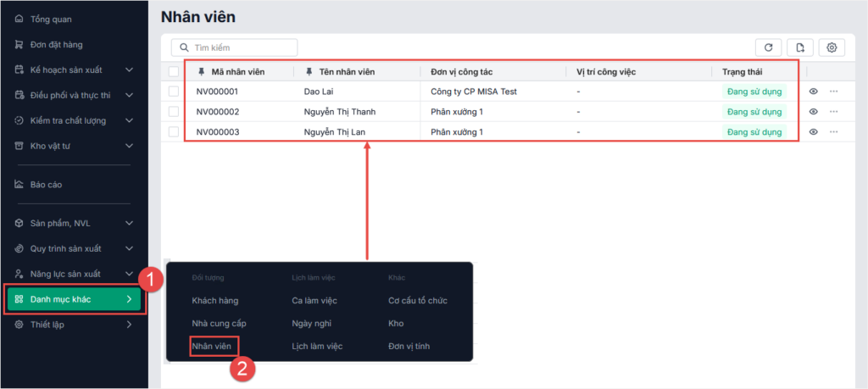Image resolution: width=868 pixels, height=389 pixels.
Task: Click the cell Công ty CP MISA Test
Action: pos(474,92)
